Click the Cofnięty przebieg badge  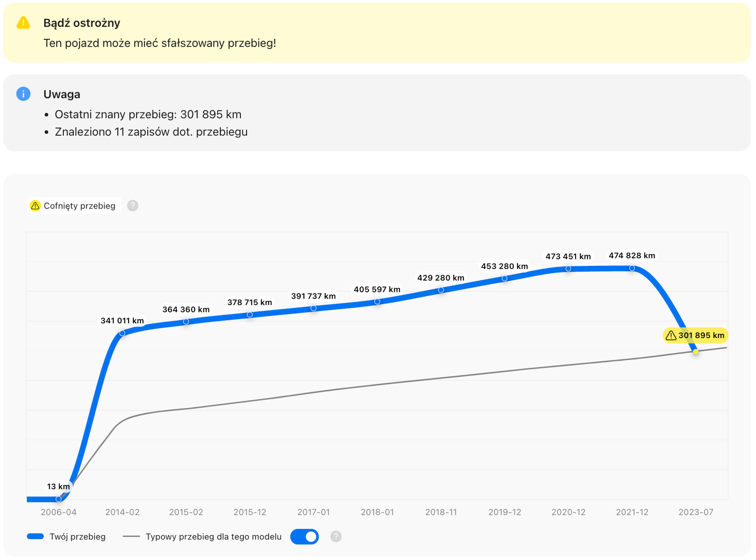[x=74, y=206]
